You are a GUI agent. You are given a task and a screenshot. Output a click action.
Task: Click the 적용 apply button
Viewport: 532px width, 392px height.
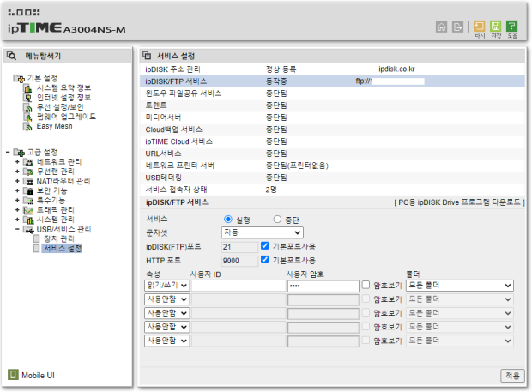(511, 376)
